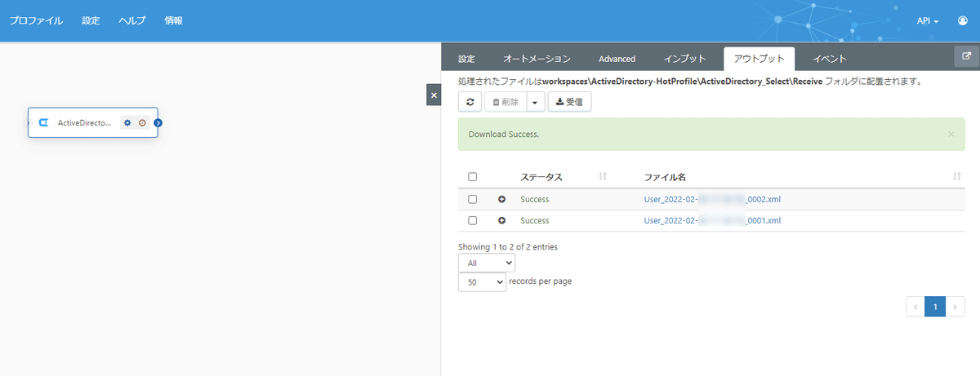The width and height of the screenshot is (980, 376).
Task: Expand details of the 0002.xml row
Action: tap(501, 199)
